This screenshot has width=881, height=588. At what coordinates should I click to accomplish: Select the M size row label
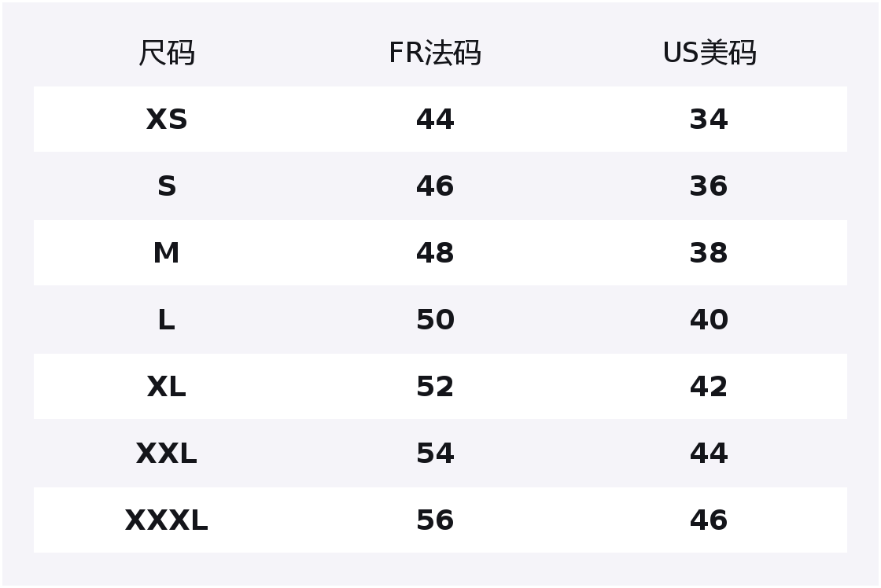click(x=166, y=253)
